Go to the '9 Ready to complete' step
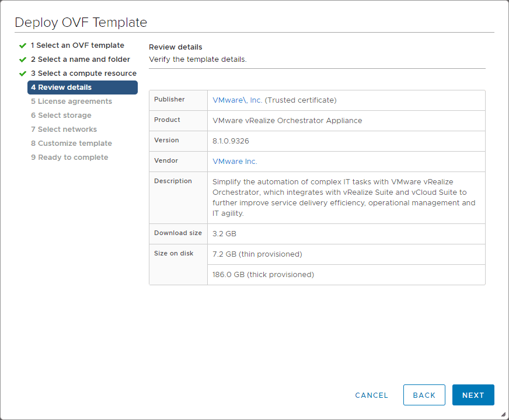 pyautogui.click(x=69, y=157)
